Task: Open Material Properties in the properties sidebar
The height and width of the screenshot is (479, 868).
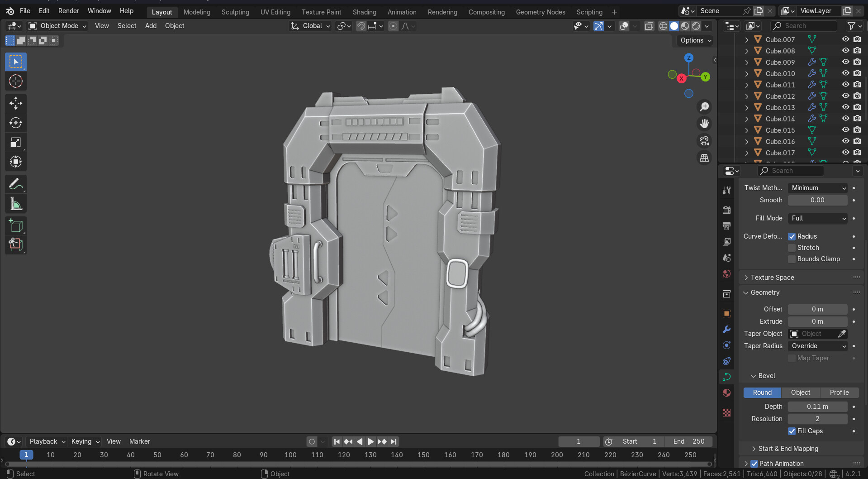Action: [726, 393]
